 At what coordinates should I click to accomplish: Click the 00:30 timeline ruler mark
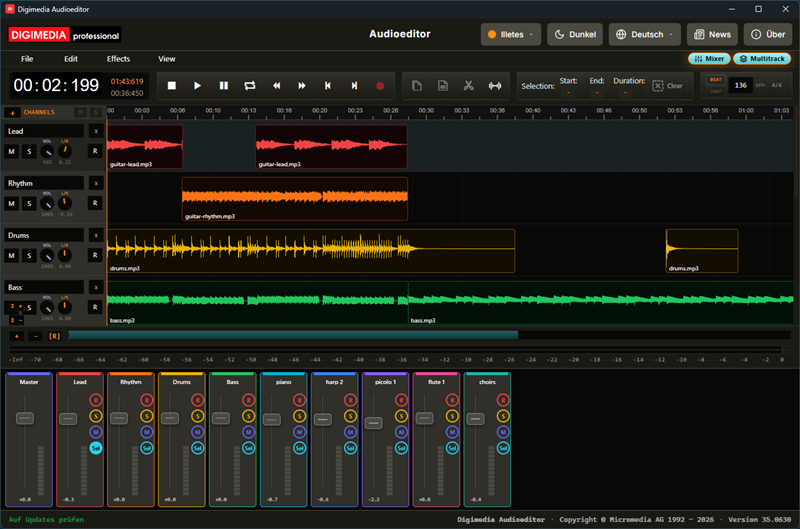pyautogui.click(x=426, y=111)
